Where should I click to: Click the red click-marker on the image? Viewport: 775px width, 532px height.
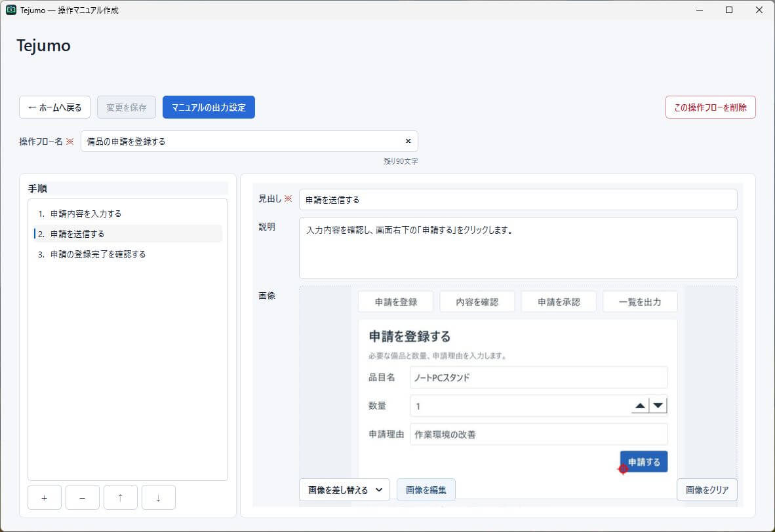point(624,468)
